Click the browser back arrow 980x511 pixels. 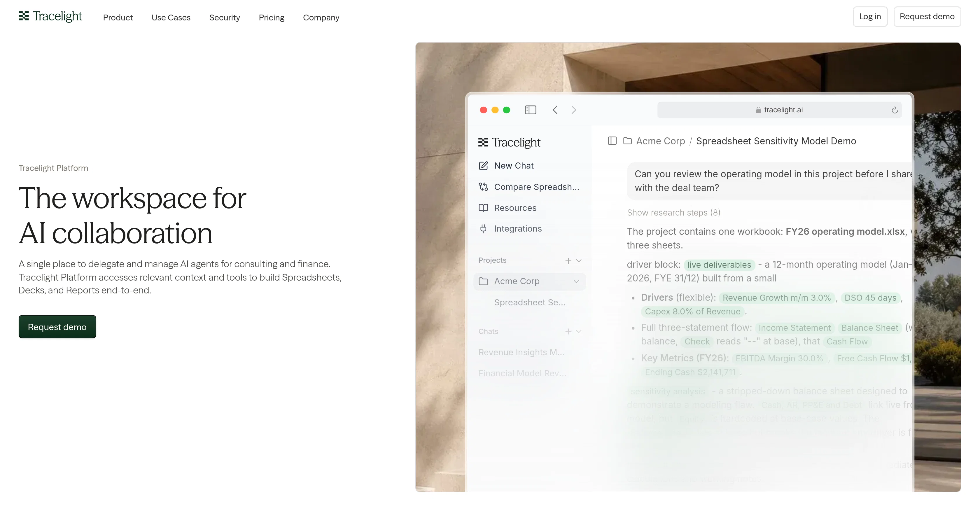[x=555, y=110]
